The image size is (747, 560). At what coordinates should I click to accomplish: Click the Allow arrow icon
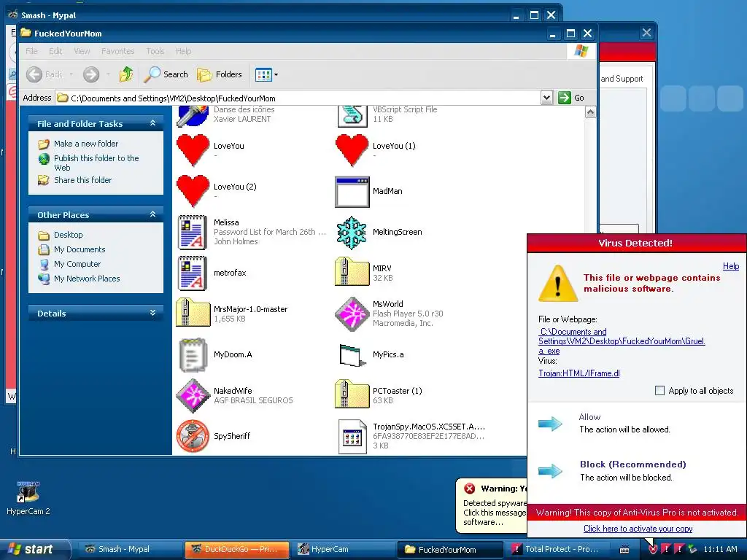[550, 424]
